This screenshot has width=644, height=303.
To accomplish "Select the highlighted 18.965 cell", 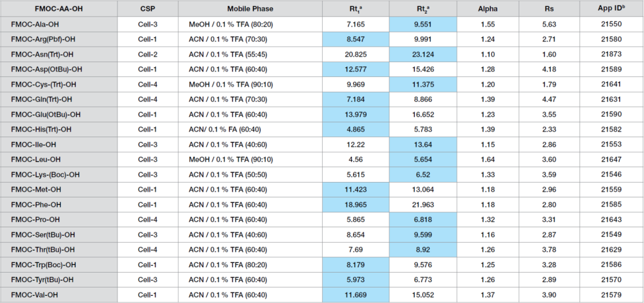I will click(x=355, y=205).
